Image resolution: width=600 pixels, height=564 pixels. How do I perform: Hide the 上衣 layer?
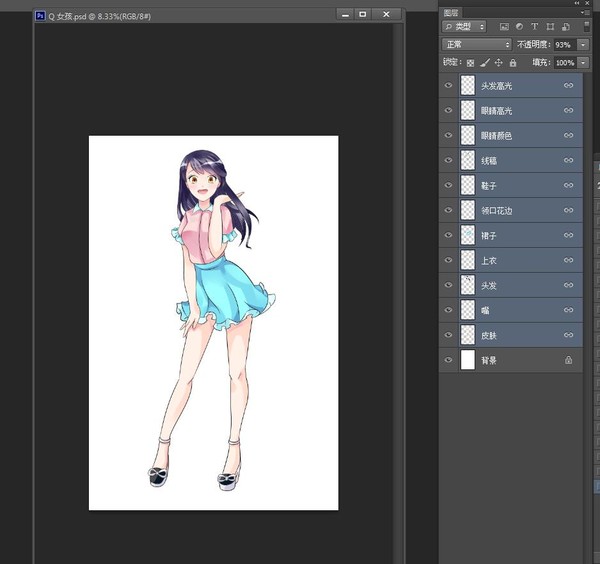pyautogui.click(x=448, y=260)
